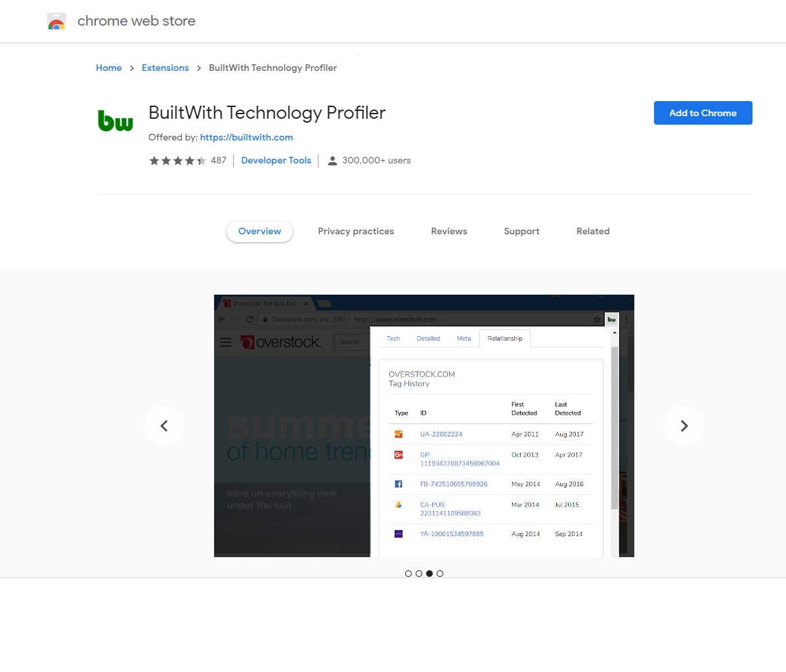The width and height of the screenshot is (786, 672).
Task: Click the 'Sep 2014' last detected cell
Action: 569,534
